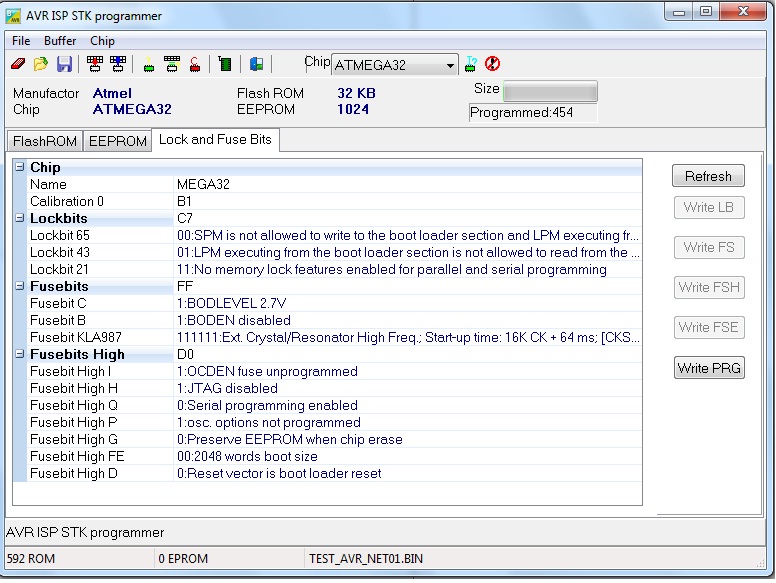Collapse the Fusebits High section

pyautogui.click(x=19, y=354)
